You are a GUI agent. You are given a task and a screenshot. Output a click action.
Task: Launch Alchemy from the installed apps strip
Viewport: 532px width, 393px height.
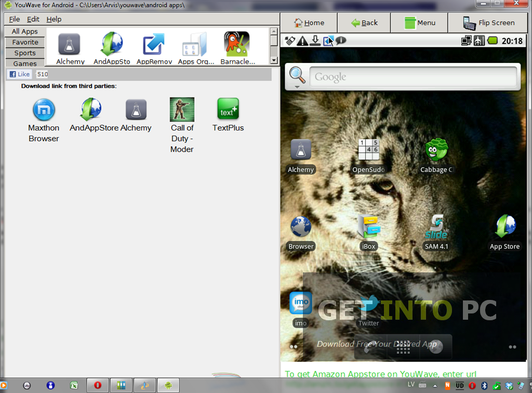click(70, 48)
